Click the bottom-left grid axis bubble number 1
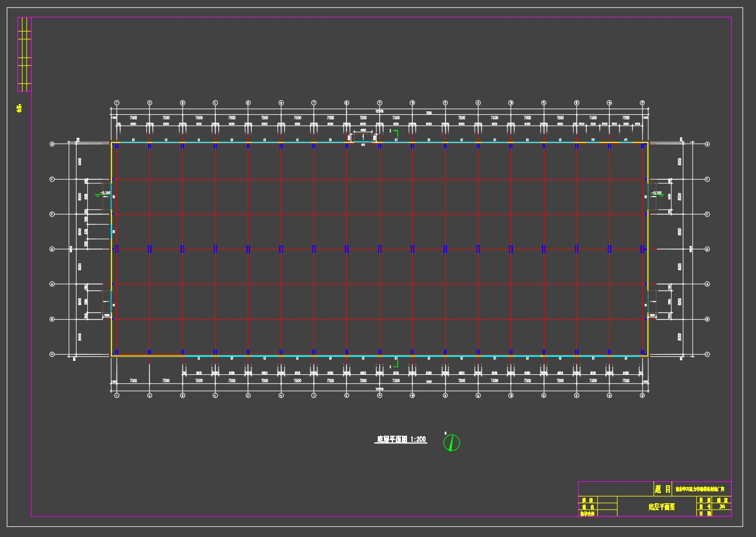This screenshot has height=537, width=756. coord(117,396)
